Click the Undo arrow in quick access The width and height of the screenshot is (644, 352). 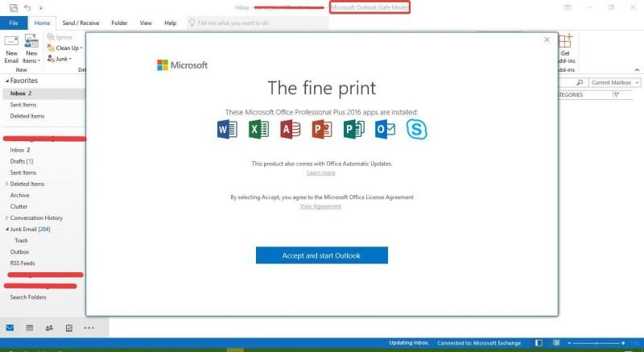point(27,7)
